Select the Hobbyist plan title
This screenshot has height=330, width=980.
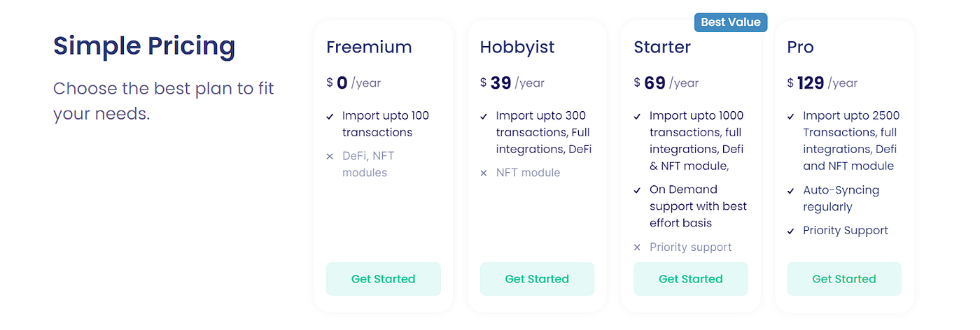517,47
